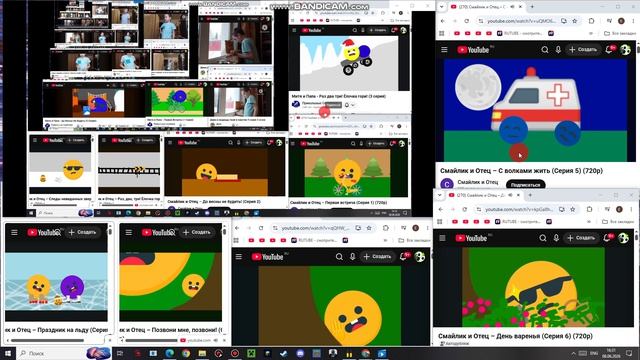Click 'Создать' in 'Праздник на льду' mini window

click(x=82, y=232)
